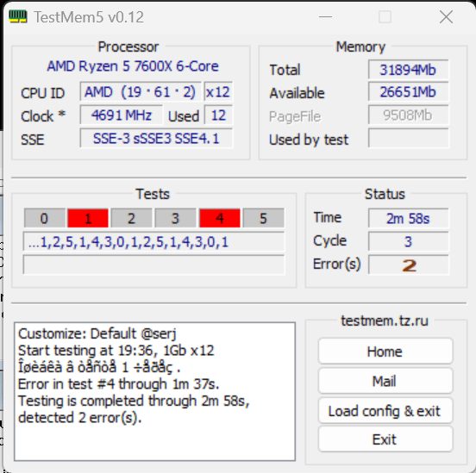Screen dimensions: 476x473
Task: Click the AMD Ryzen 5 7600X 6-Core name
Action: click(133, 66)
